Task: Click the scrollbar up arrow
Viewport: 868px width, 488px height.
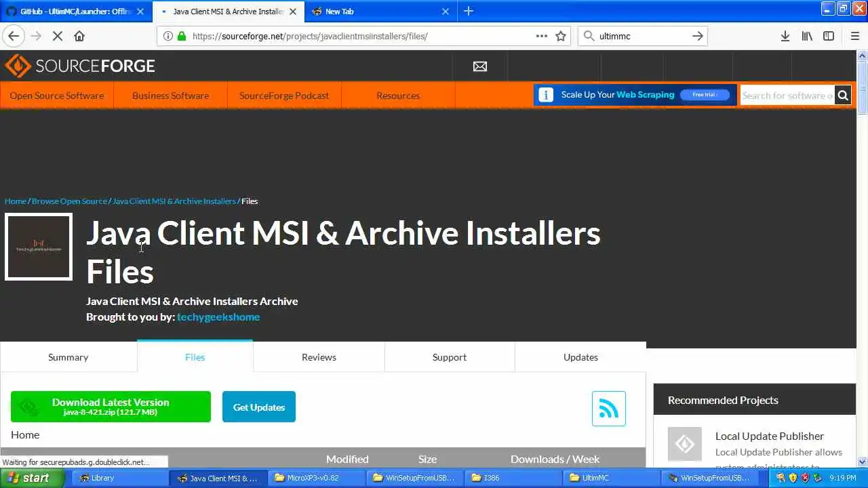Action: point(863,56)
